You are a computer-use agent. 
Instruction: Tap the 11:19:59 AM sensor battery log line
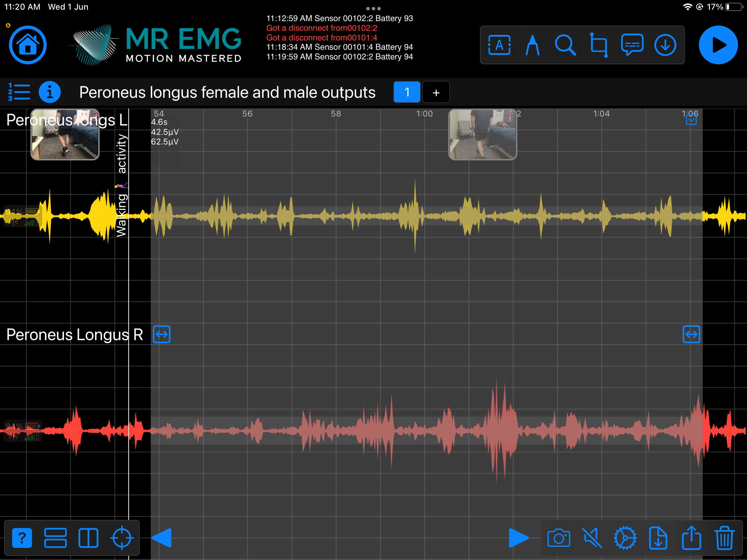tap(340, 57)
